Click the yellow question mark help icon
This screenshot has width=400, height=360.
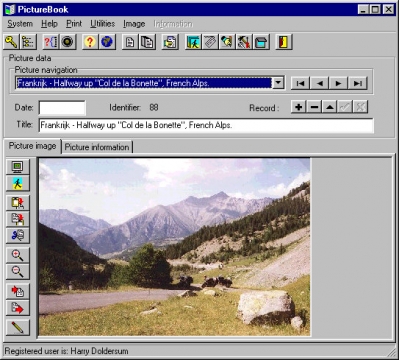tap(90, 42)
